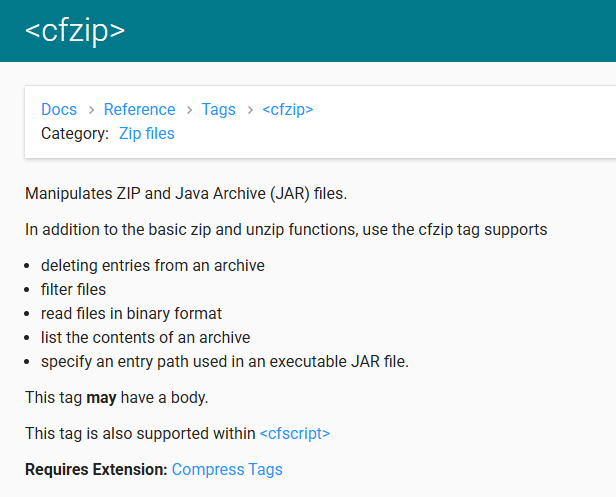Click the <cfzip> page title in header
Viewport: 616px width, 497px height.
tap(75, 31)
